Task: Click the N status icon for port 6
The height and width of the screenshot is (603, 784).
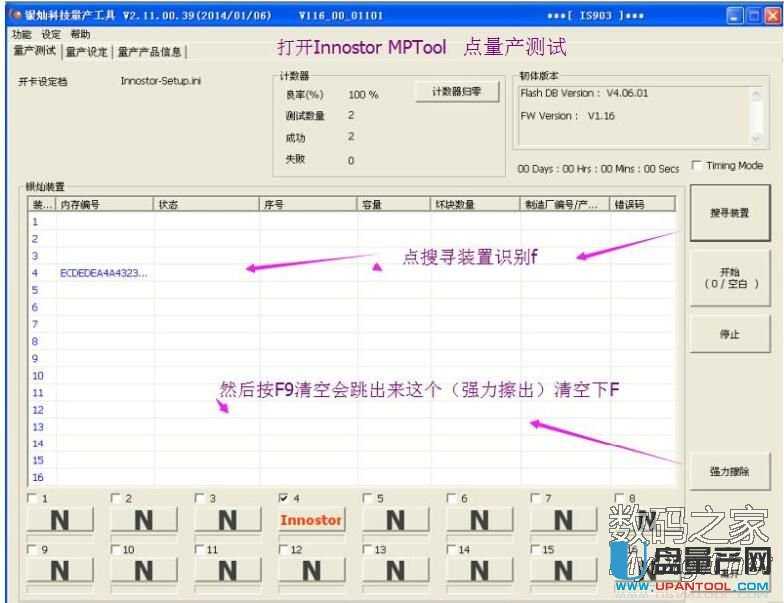Action: point(480,520)
